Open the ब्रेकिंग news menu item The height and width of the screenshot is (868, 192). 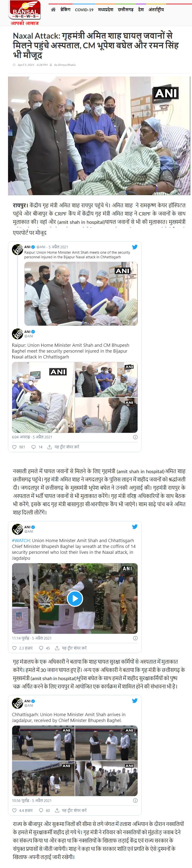65,10
